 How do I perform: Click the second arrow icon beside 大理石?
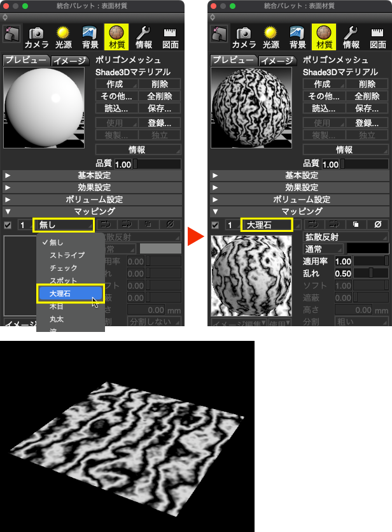pyautogui.click(x=335, y=224)
